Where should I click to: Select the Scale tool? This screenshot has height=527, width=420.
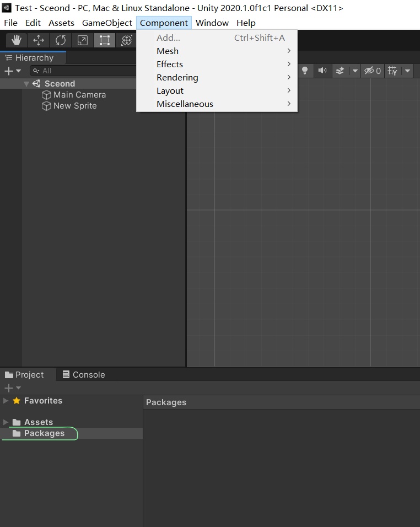point(82,40)
